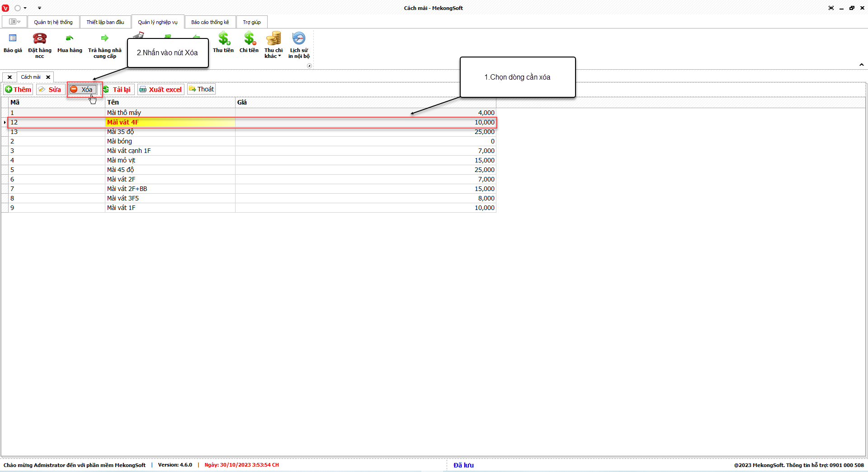Open the application menu button left of tabs
This screenshot has width=868, height=472.
14,22
